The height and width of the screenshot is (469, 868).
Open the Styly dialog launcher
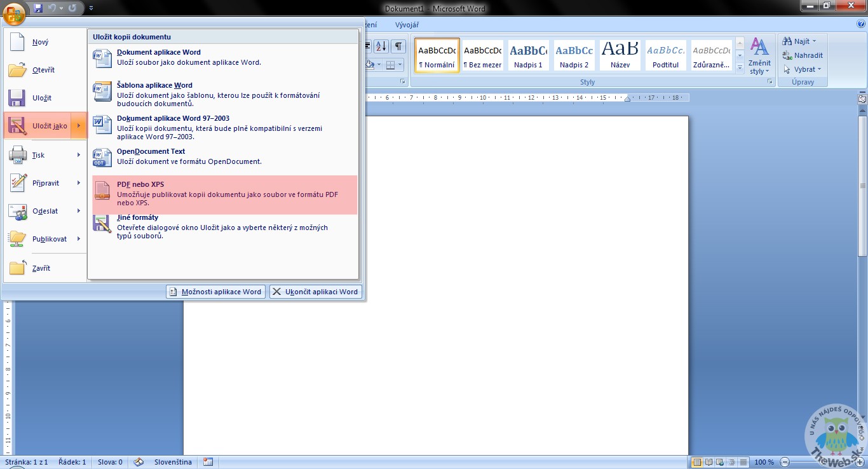(x=770, y=82)
